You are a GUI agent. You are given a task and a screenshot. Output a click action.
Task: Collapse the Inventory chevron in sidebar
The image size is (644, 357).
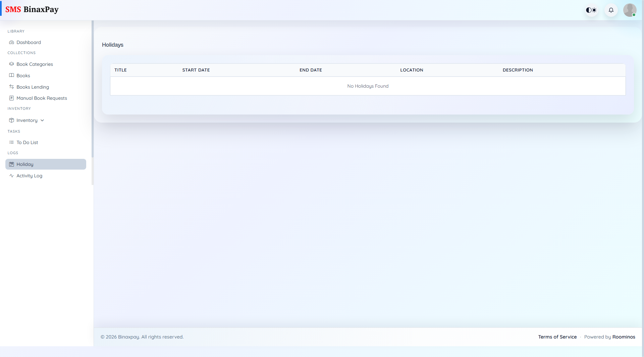click(x=42, y=120)
